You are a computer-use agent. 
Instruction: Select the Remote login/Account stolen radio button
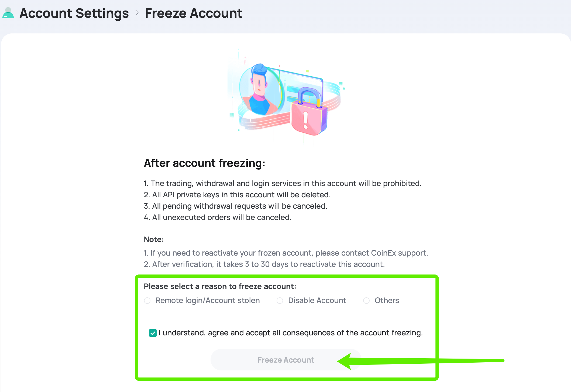[147, 301]
